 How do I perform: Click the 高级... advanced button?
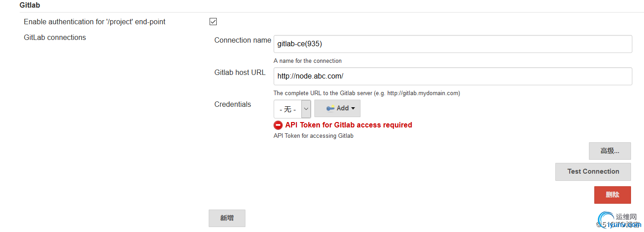pos(610,151)
